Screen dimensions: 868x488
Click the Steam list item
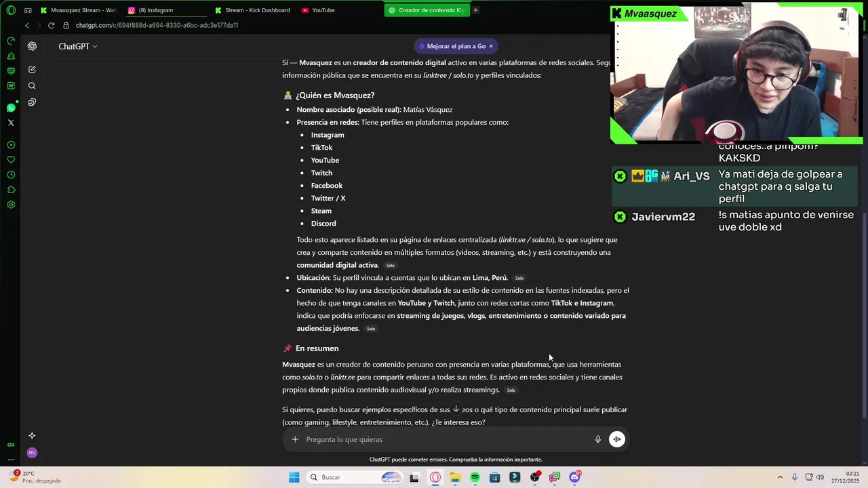point(321,211)
